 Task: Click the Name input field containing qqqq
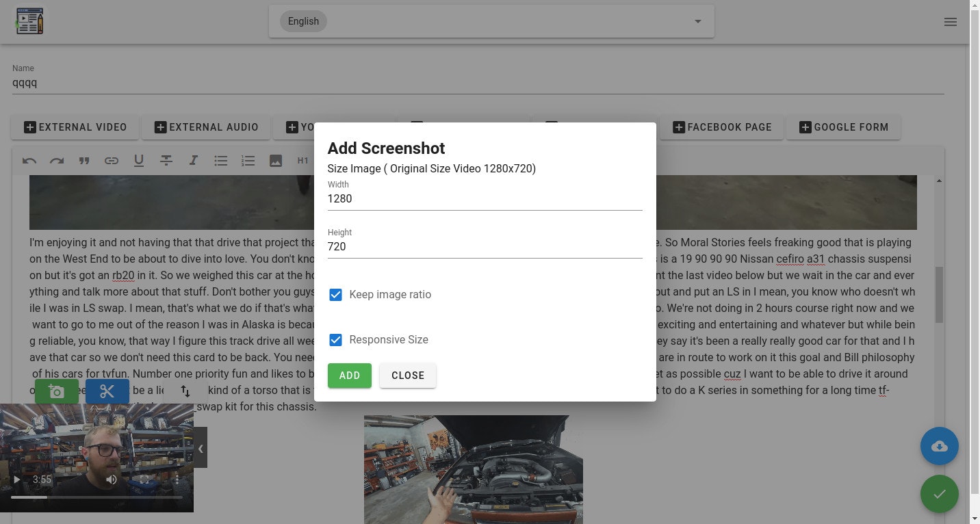[478, 83]
